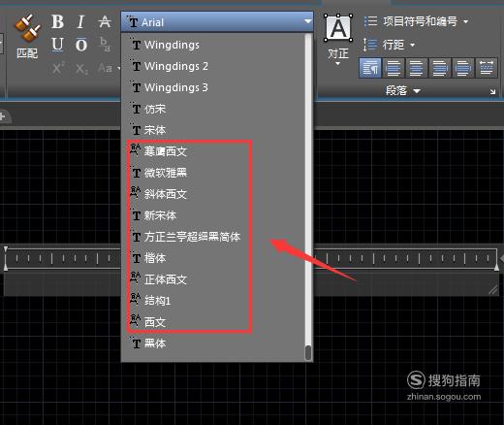This screenshot has height=425, width=504.
Task: Click the bullets and numbering list icon
Action: click(x=370, y=21)
